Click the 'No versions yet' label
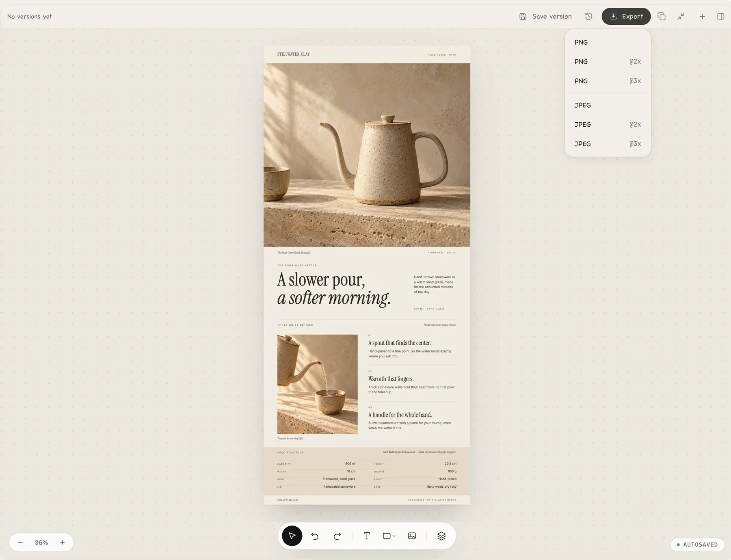The image size is (731, 560). pos(30,17)
